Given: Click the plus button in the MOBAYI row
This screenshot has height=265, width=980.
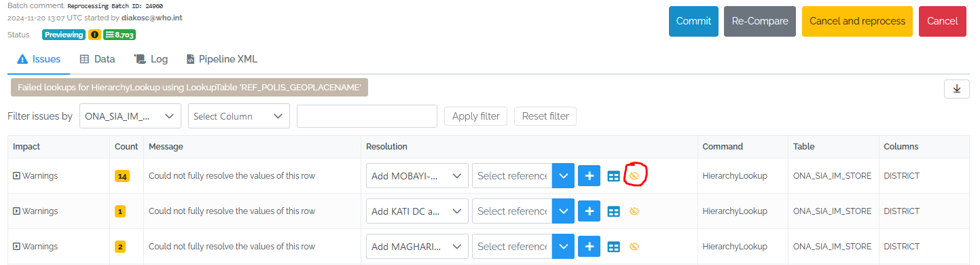Looking at the screenshot, I should click(x=589, y=176).
